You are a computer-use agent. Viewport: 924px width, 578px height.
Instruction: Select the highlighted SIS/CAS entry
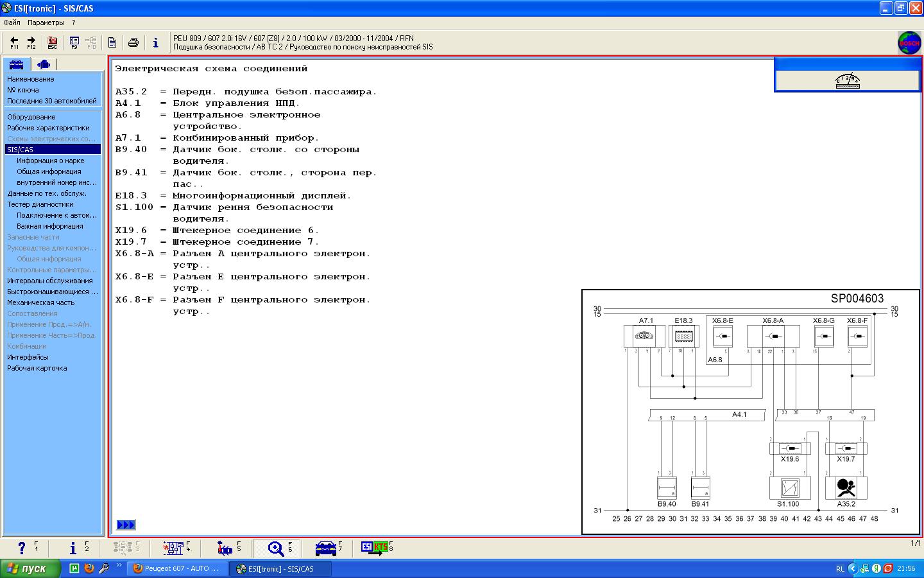coord(53,150)
